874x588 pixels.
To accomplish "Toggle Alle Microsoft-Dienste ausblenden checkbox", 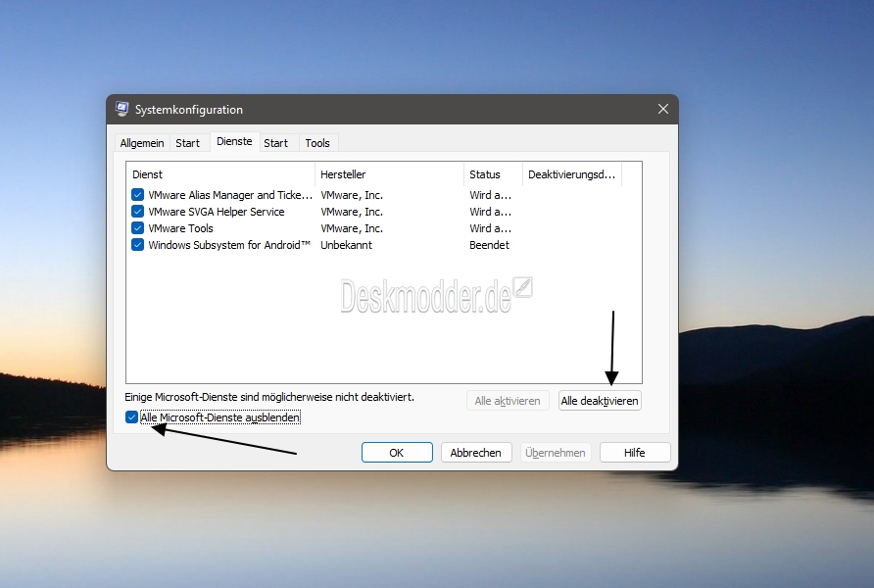I will point(131,417).
